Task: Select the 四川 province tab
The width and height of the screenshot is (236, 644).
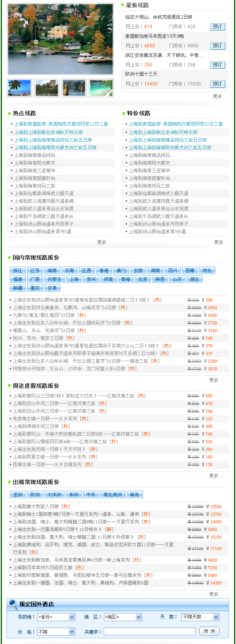Action: [173, 270]
